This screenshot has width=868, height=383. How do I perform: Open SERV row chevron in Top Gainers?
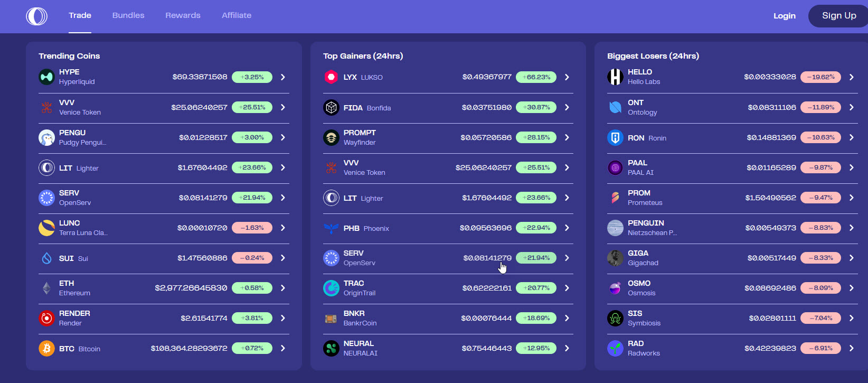pos(567,258)
